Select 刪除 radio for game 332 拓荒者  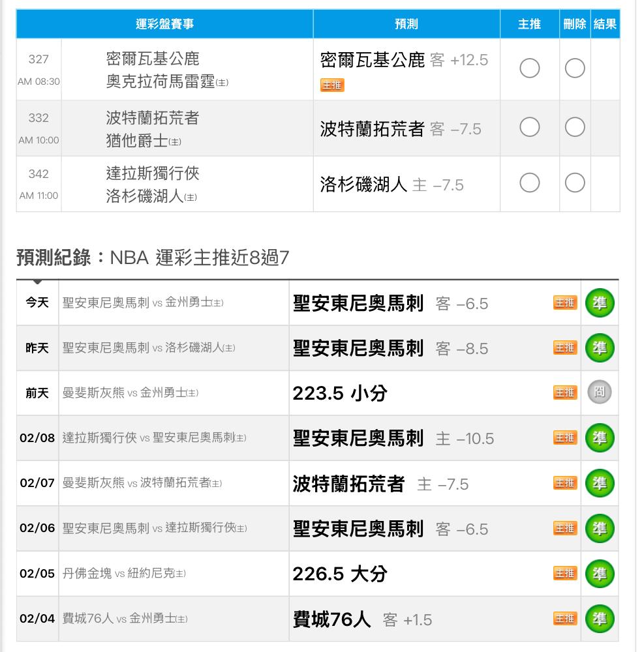point(574,128)
